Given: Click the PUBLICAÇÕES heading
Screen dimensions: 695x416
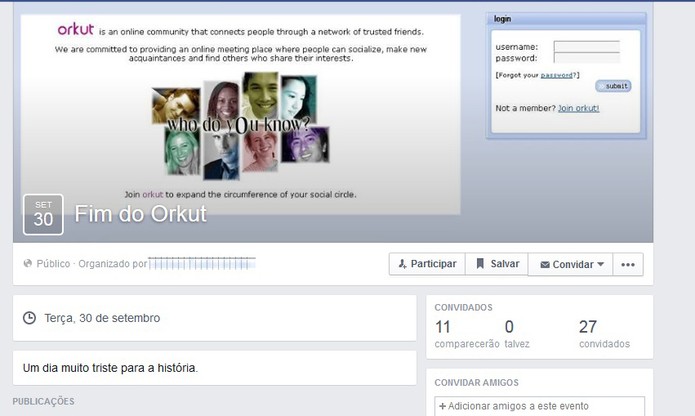Looking at the screenshot, I should [43, 401].
